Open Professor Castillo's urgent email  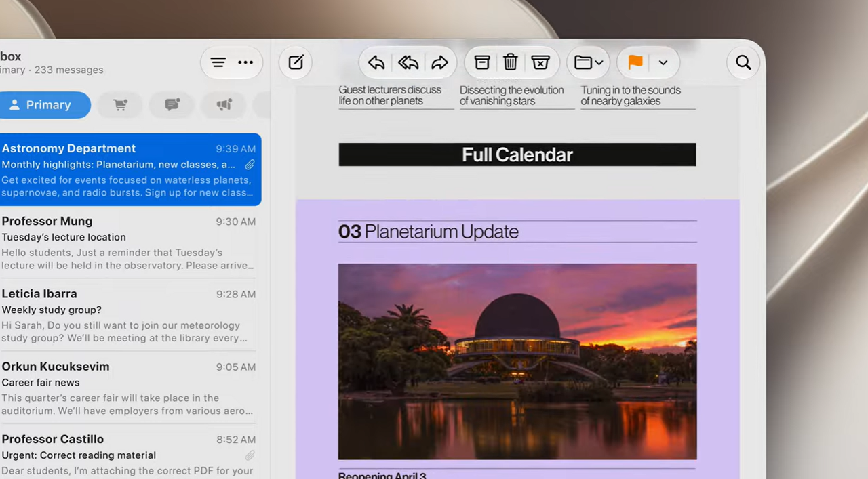coord(129,453)
